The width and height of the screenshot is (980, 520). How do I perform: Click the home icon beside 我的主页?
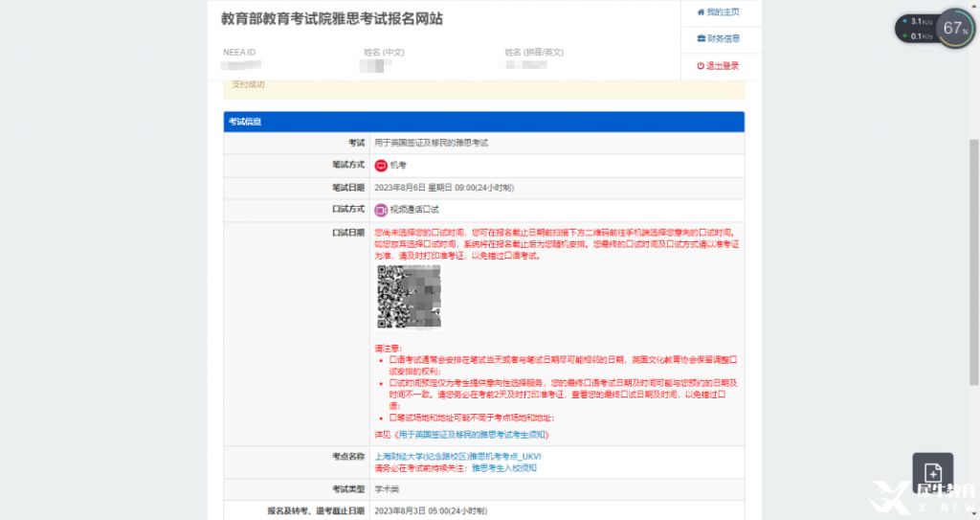(701, 11)
